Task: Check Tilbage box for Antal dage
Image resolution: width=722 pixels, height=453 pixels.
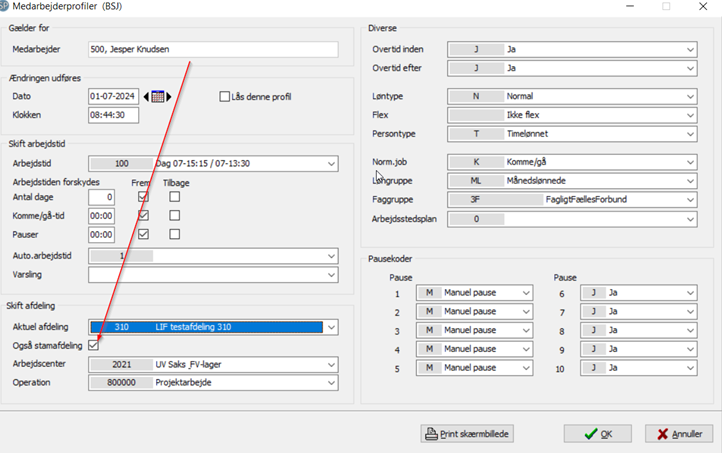Action: (x=175, y=198)
